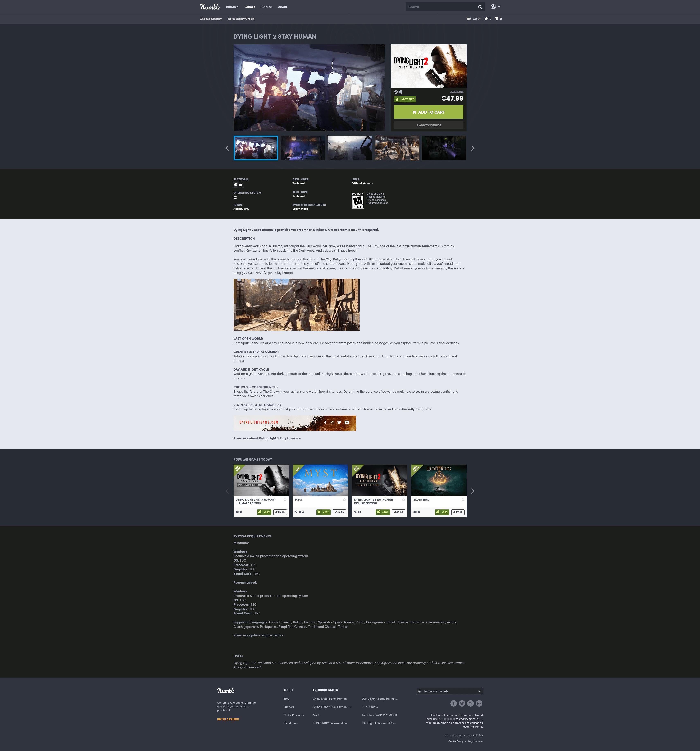Collapse 'Show less system requirements'
Screen dimensions: 700x751
pyautogui.click(x=258, y=635)
